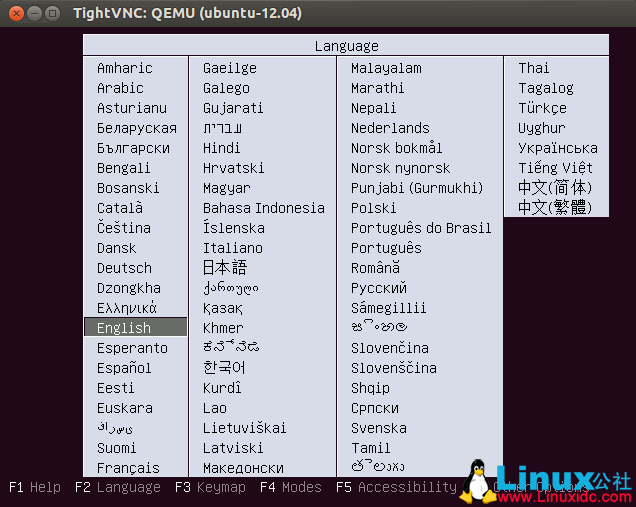This screenshot has width=636, height=507.
Task: Choose Khmer language
Action: pyautogui.click(x=223, y=328)
